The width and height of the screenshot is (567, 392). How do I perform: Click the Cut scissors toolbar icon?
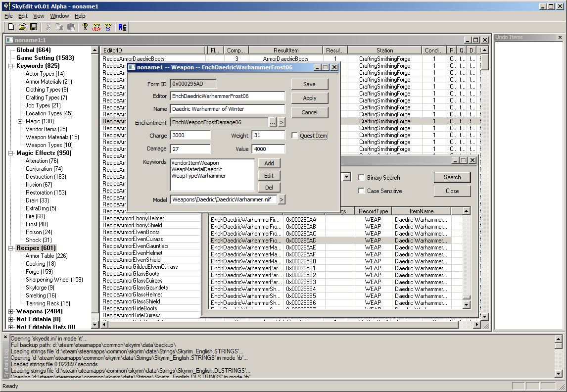point(48,27)
